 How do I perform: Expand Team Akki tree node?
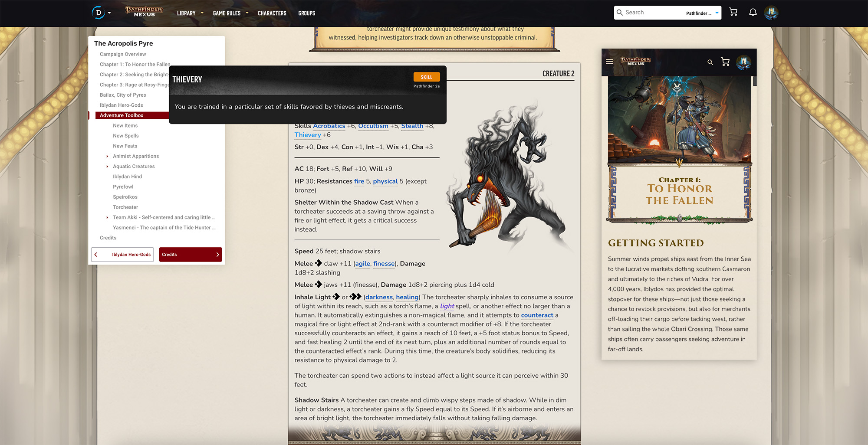pos(107,218)
